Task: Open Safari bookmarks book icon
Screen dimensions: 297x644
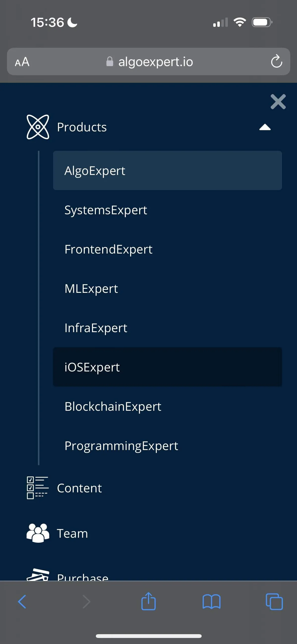Action: coord(212,602)
